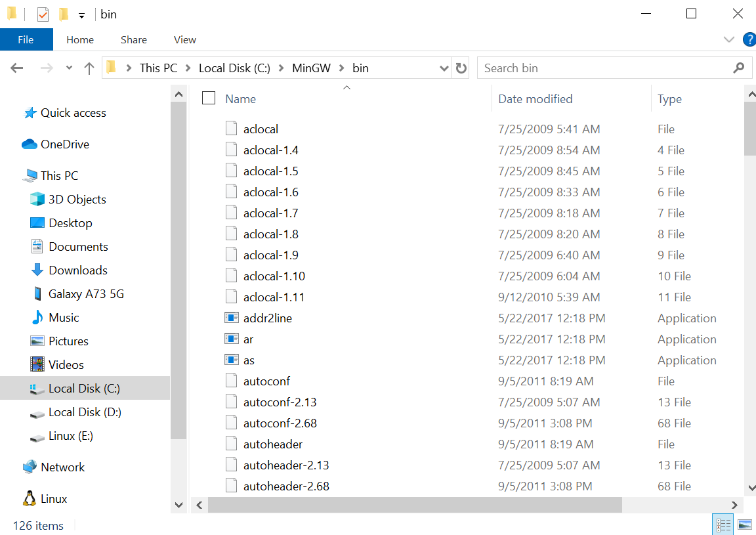Open the File menu tab
The height and width of the screenshot is (535, 756).
click(26, 39)
